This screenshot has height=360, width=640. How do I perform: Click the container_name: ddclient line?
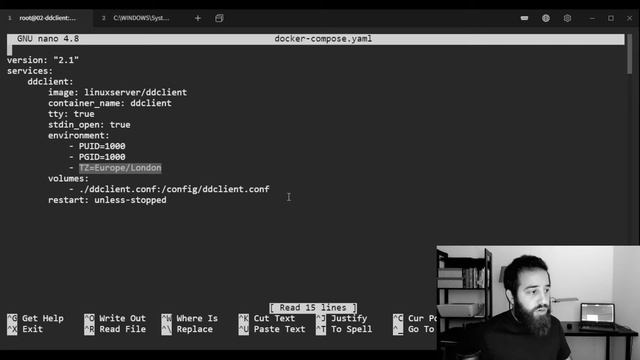tap(110, 103)
